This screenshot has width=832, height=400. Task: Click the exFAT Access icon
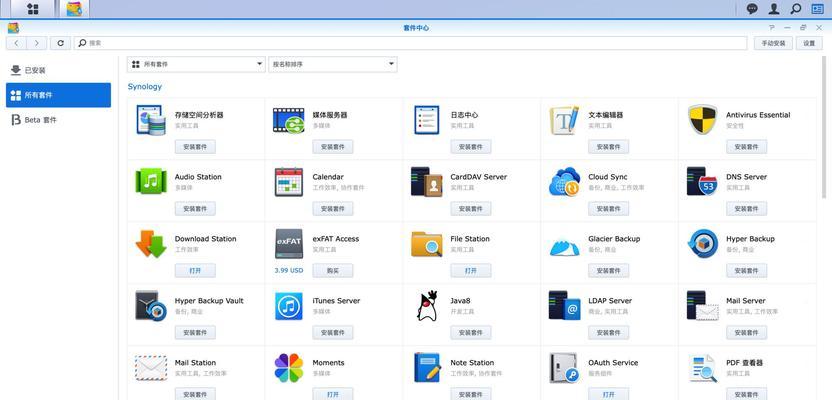tap(289, 244)
